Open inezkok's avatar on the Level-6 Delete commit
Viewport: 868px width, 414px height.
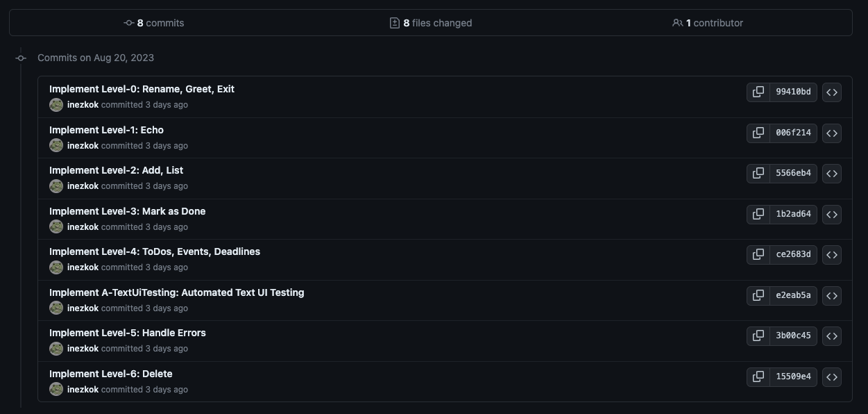pyautogui.click(x=56, y=389)
